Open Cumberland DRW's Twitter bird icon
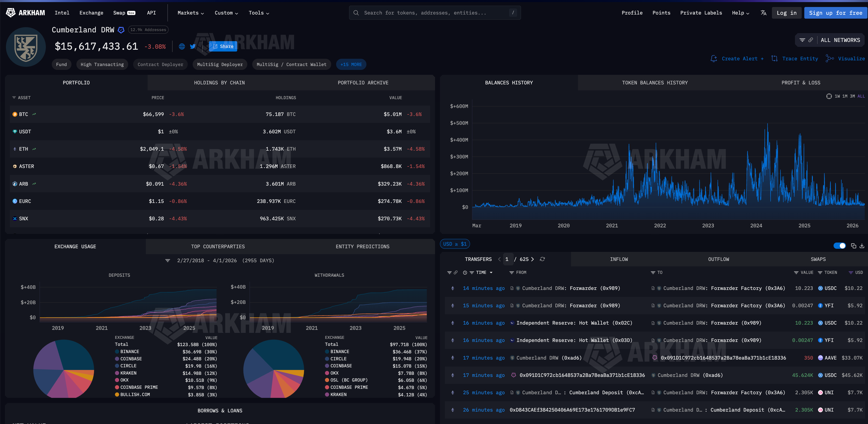This screenshot has width=868, height=424. [x=193, y=47]
